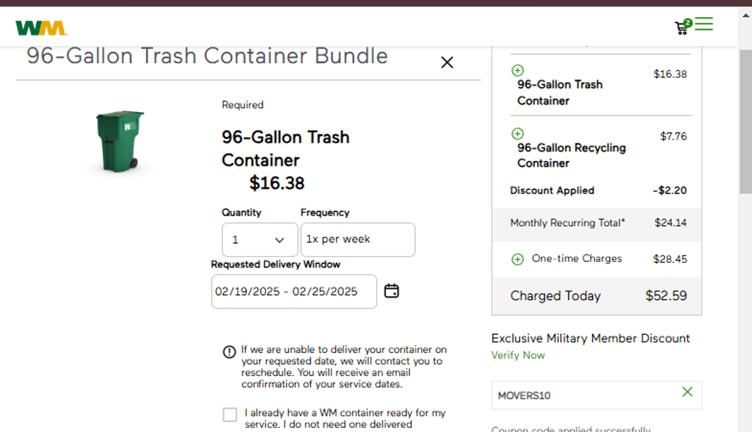Click the green trash container image
Image resolution: width=752 pixels, height=432 pixels.
pos(120,141)
